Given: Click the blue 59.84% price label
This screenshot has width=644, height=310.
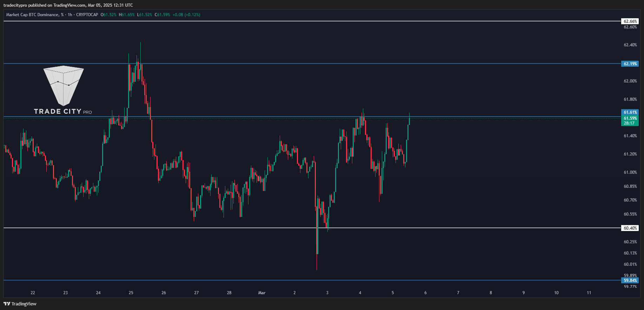Looking at the screenshot, I should pos(630,281).
